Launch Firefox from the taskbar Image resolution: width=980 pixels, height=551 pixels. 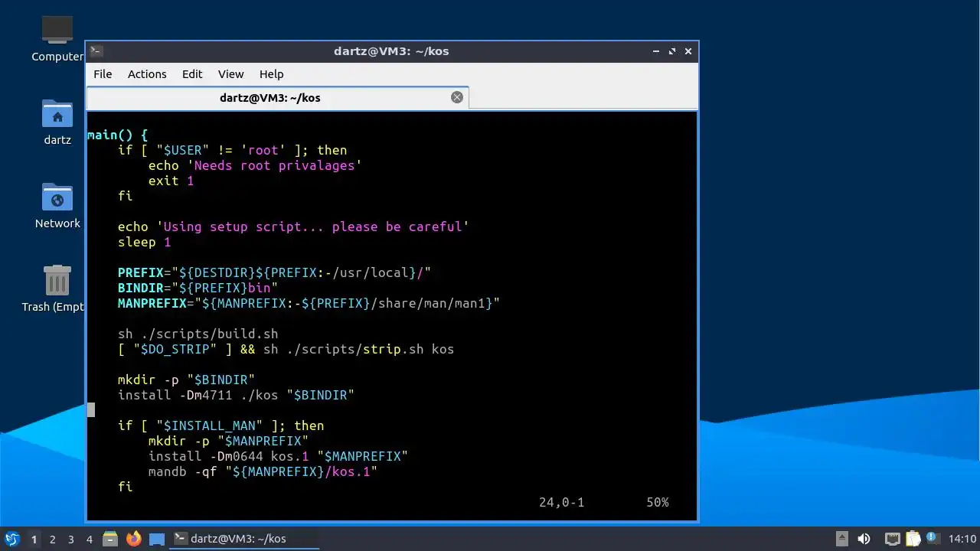pos(134,539)
